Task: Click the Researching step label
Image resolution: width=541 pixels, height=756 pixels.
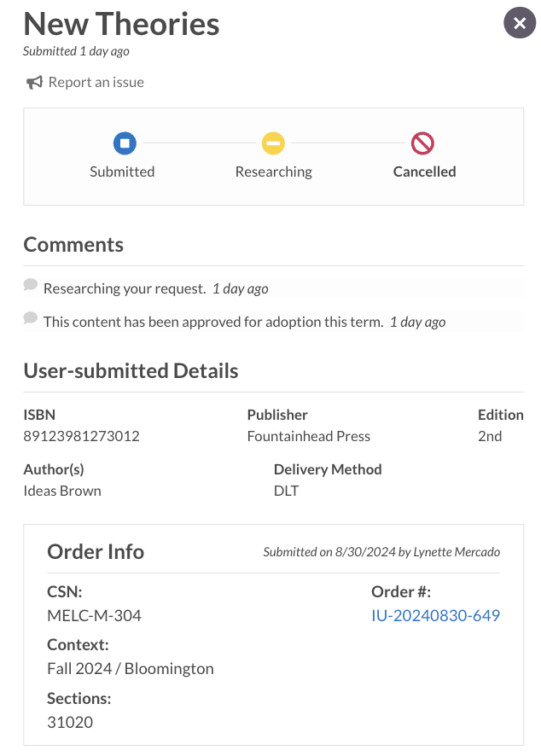Action: coord(273,172)
